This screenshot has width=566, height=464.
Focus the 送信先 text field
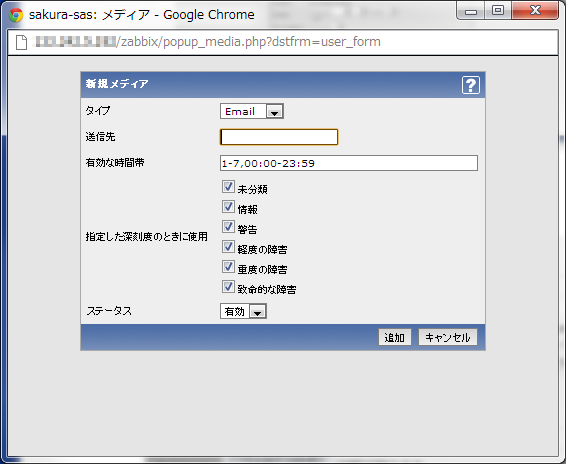click(x=279, y=137)
